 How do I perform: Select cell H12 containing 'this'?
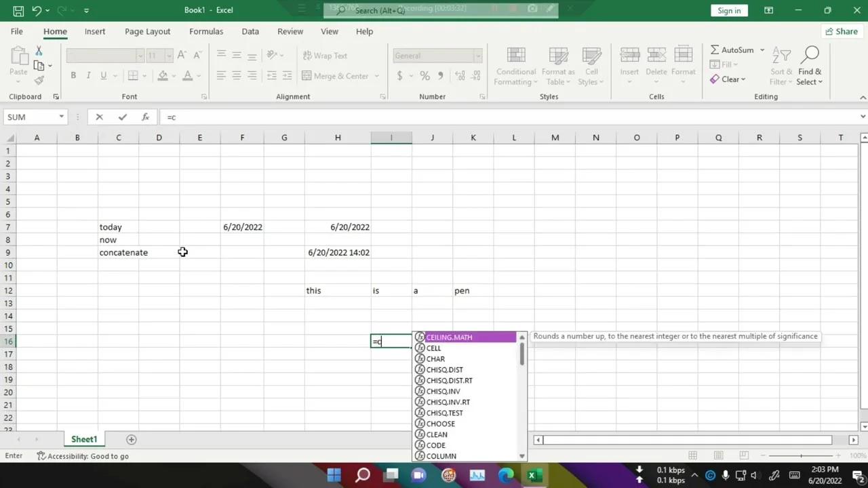(x=337, y=291)
